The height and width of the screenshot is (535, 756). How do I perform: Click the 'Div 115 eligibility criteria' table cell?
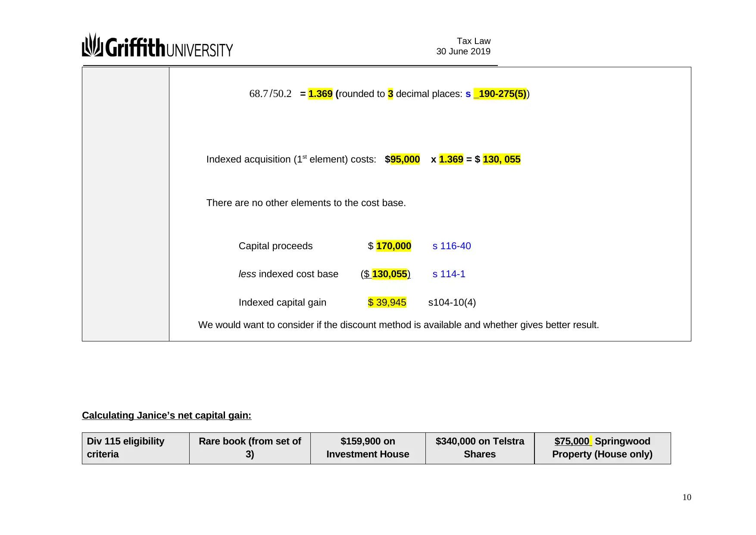click(x=136, y=448)
